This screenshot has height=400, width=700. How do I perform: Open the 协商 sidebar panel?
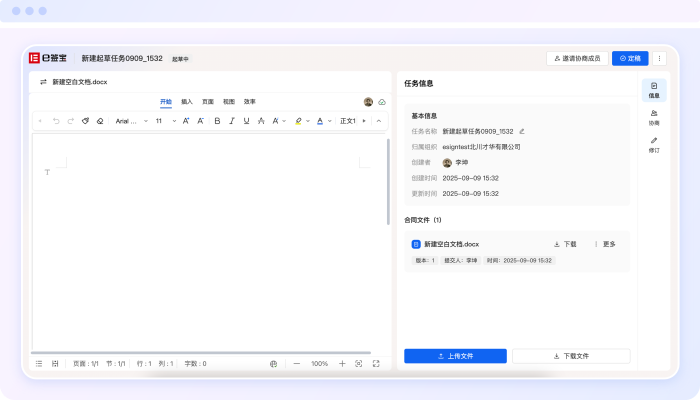(x=654, y=117)
